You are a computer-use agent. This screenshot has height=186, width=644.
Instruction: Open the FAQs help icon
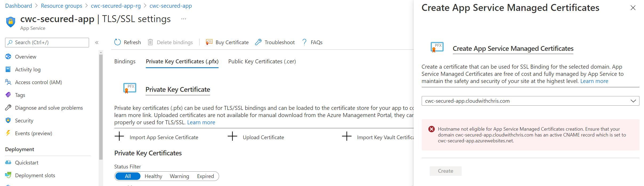[304, 42]
